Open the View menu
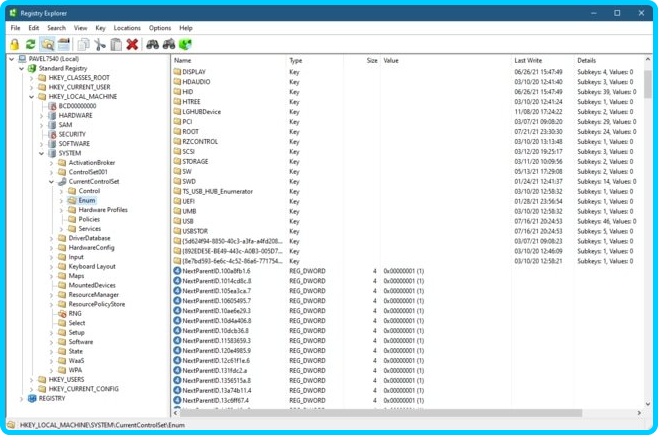 pos(81,28)
